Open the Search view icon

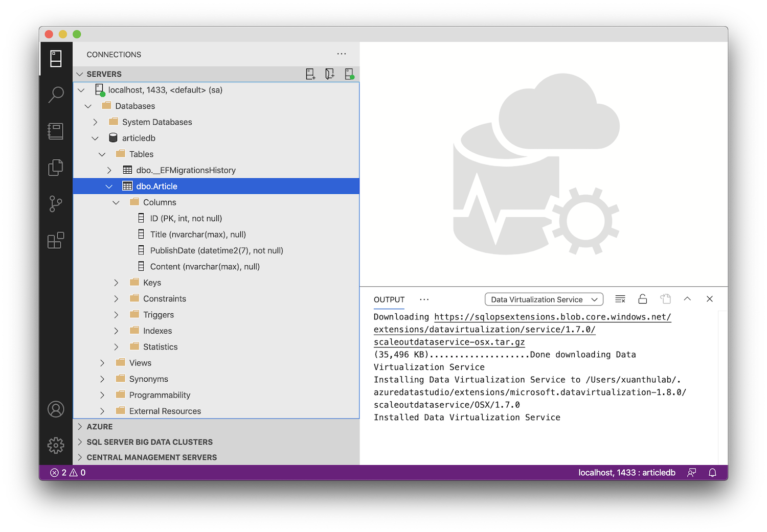(x=56, y=95)
